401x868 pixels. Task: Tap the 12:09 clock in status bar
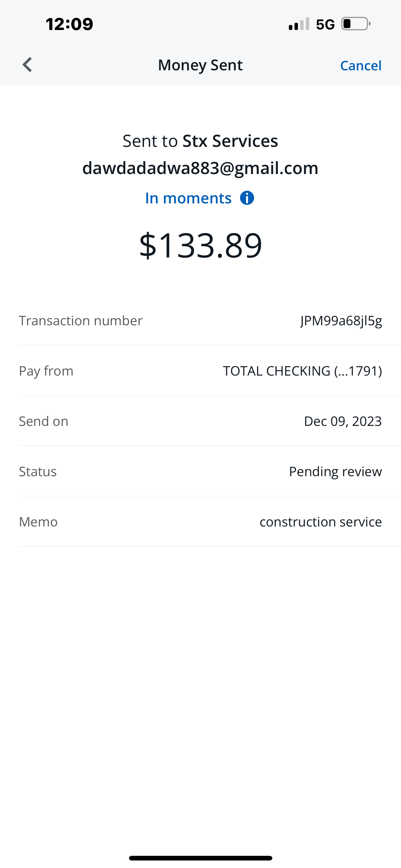(69, 24)
